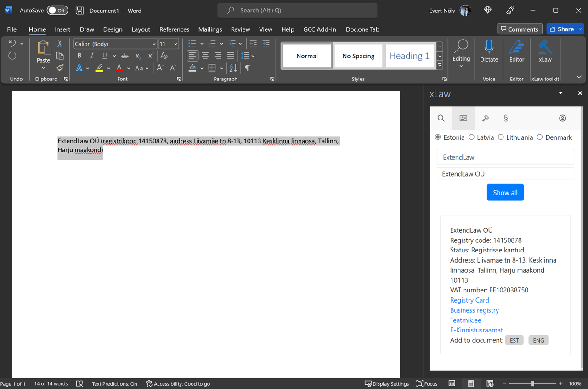588x389 pixels.
Task: Open xLaw toolkit gavel button
Action: coord(545,51)
